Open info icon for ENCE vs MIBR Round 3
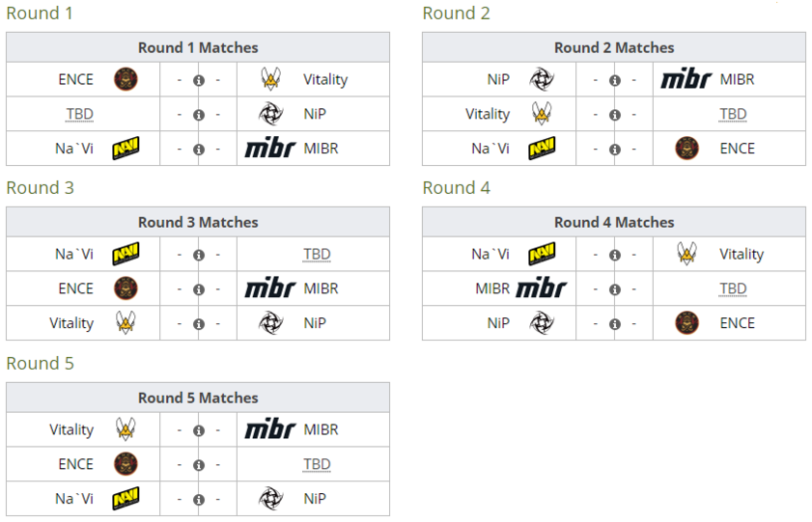Image resolution: width=812 pixels, height=522 pixels. (x=199, y=289)
